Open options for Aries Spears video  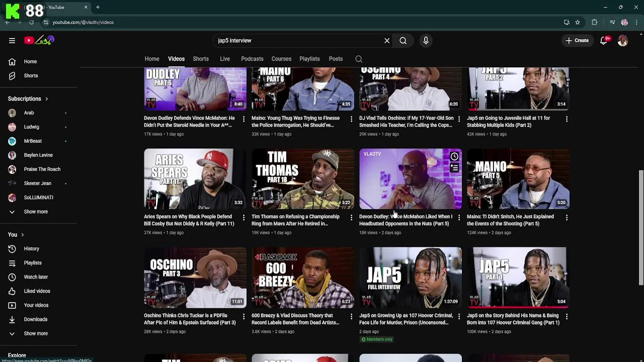(x=244, y=218)
